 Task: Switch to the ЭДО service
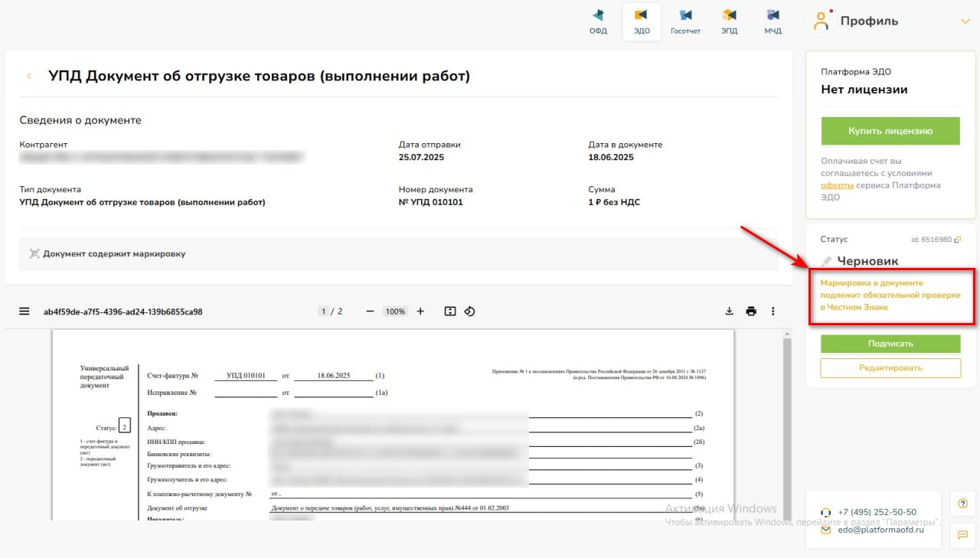(x=642, y=21)
